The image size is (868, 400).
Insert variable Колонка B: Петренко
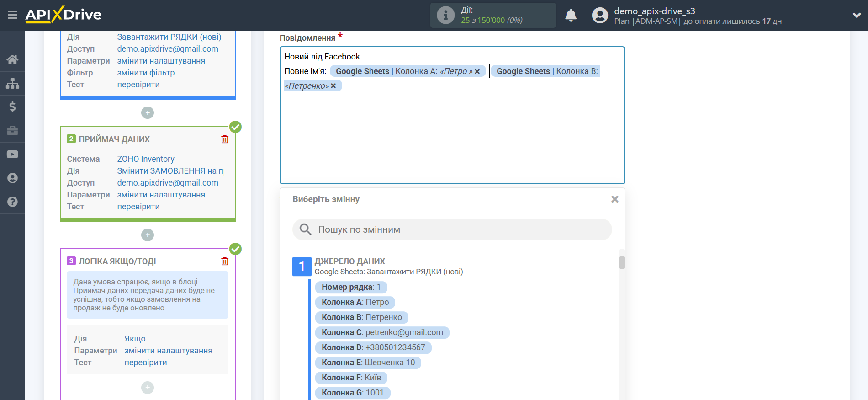pyautogui.click(x=362, y=317)
